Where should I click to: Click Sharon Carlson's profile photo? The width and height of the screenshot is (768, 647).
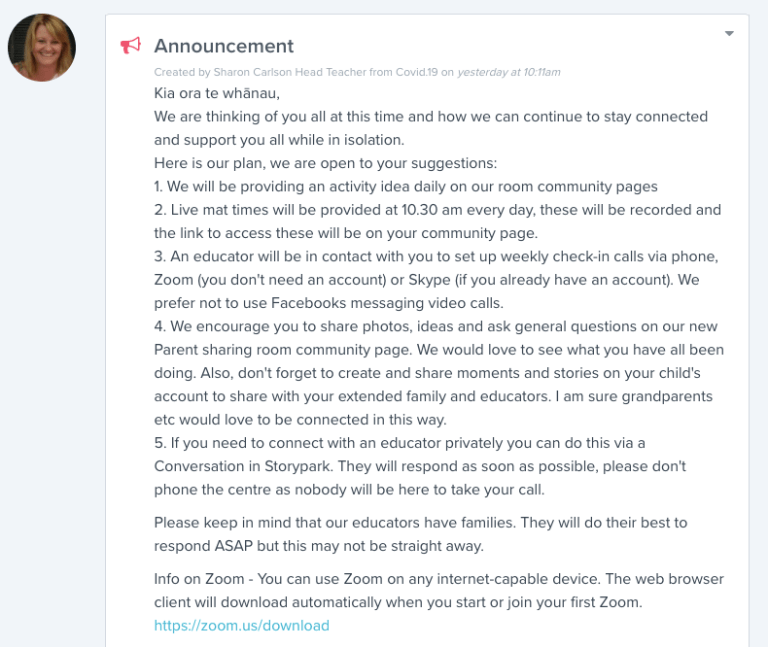click(42, 48)
